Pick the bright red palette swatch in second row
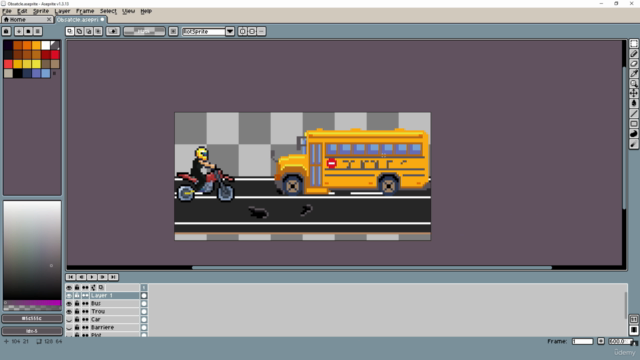 point(55,54)
